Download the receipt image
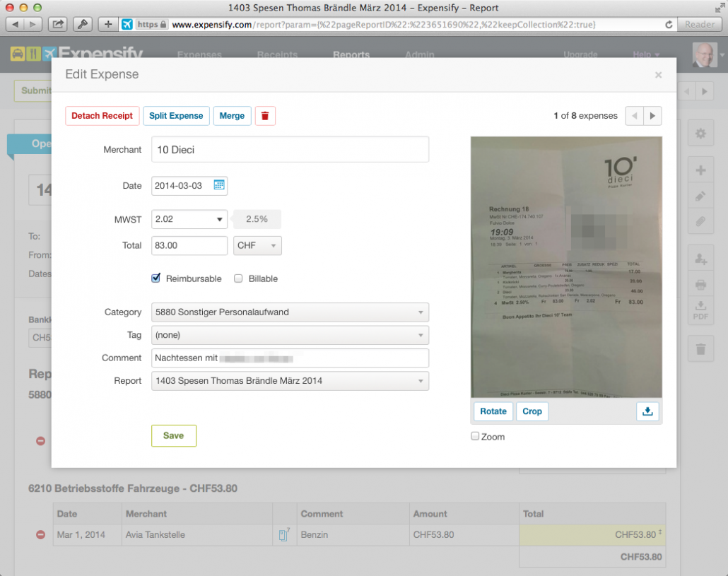 tap(647, 411)
